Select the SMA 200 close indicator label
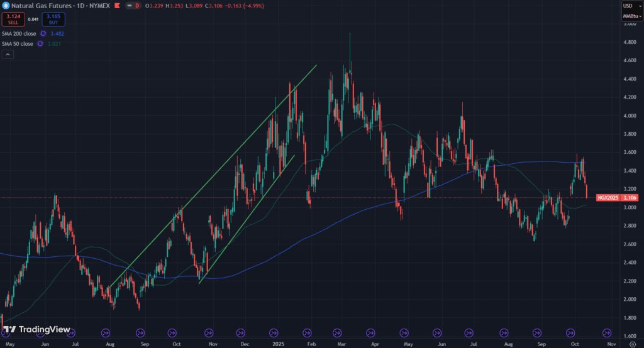644x348 pixels. tap(18, 33)
